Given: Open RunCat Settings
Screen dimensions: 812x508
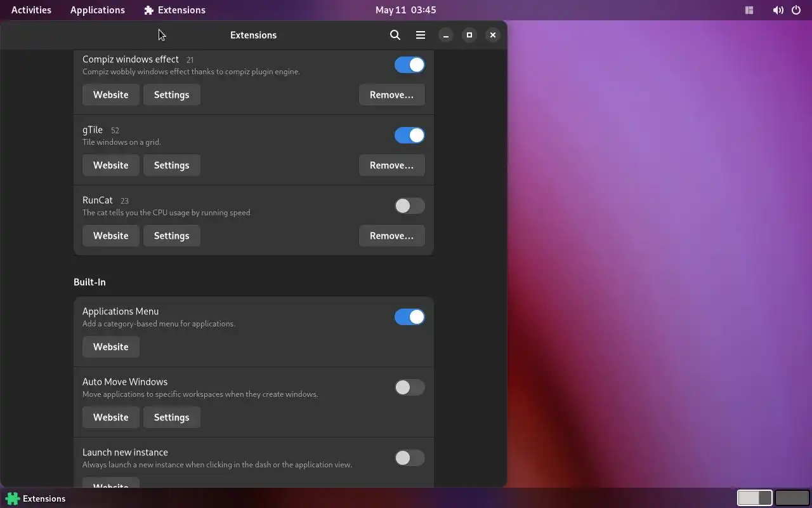Looking at the screenshot, I should click(x=172, y=236).
